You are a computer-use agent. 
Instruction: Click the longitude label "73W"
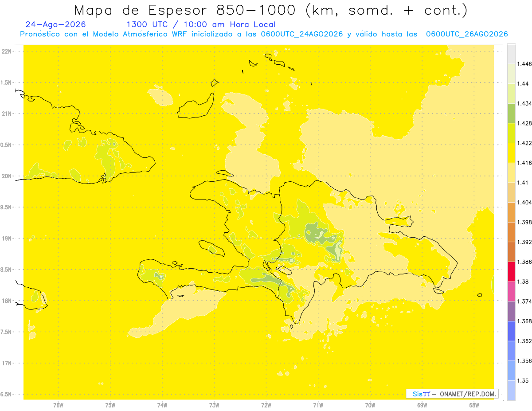214,405
